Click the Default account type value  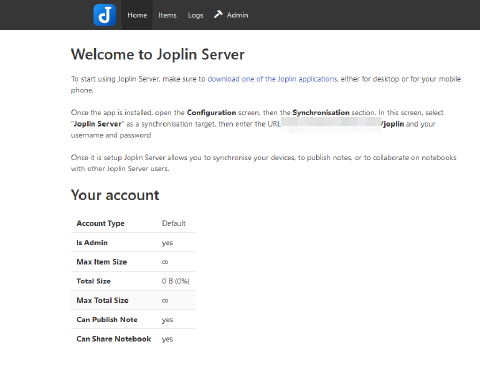click(x=174, y=223)
